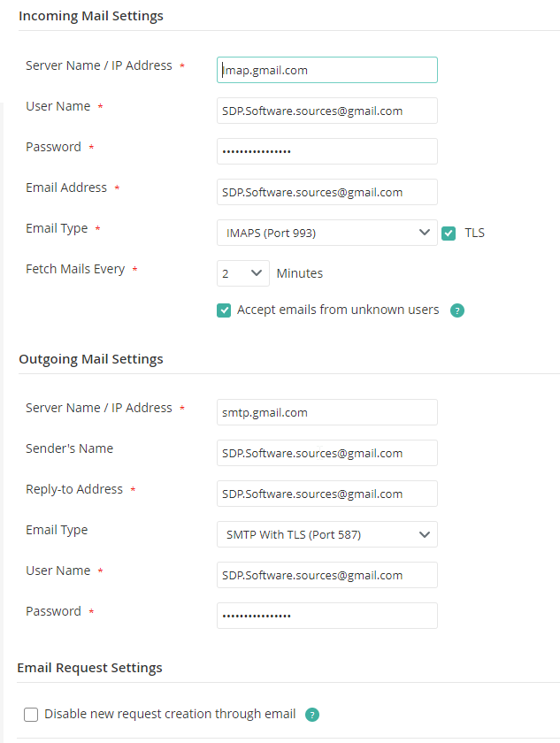Open help for accepting unknown users' emails
The height and width of the screenshot is (743, 560).
coord(457,310)
